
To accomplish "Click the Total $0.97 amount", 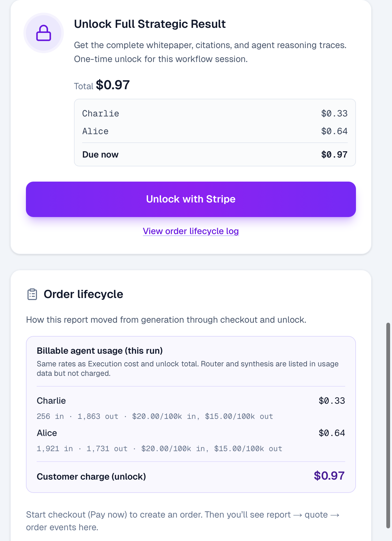I will [113, 85].
